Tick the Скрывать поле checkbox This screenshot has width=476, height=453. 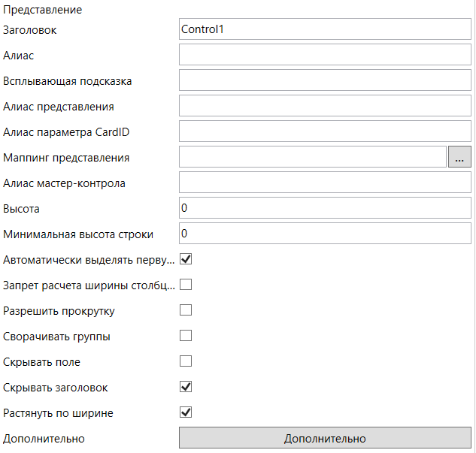(x=186, y=361)
